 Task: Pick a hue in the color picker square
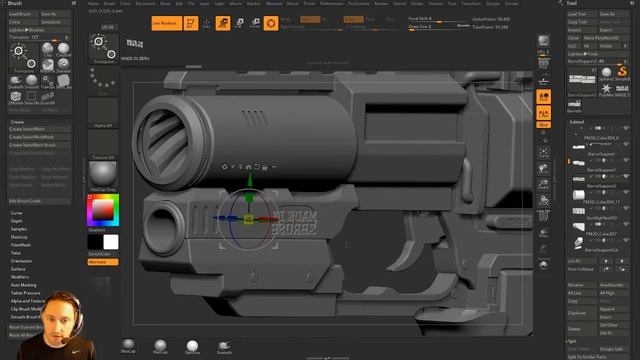tap(103, 210)
